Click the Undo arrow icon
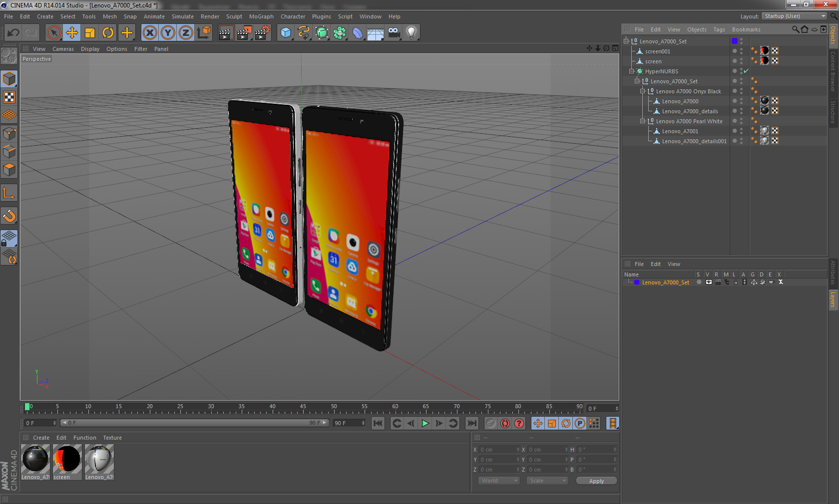Image resolution: width=839 pixels, height=504 pixels. (x=13, y=33)
